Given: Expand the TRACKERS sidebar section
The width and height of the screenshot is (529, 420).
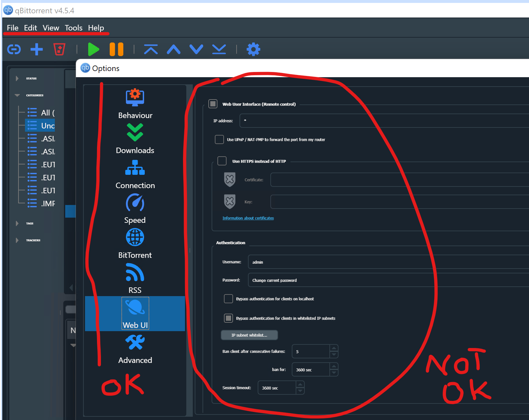Looking at the screenshot, I should tap(17, 240).
